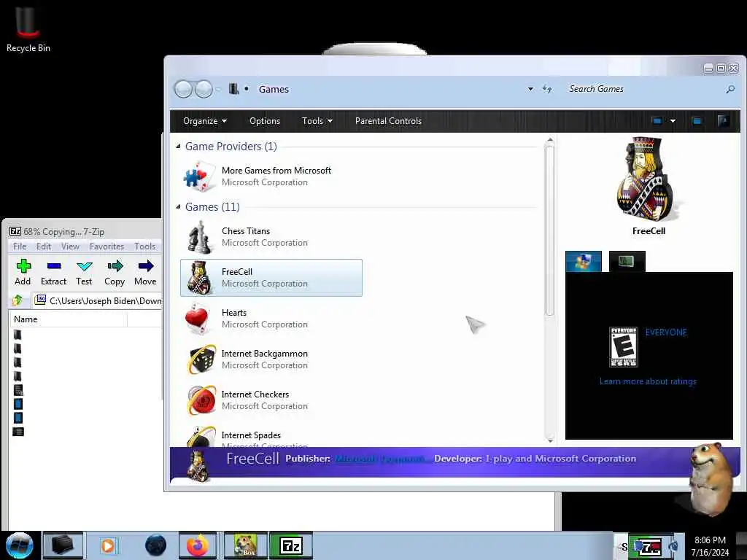The height and width of the screenshot is (560, 747).
Task: Click Move button in 7-Zip toolbar
Action: (145, 273)
